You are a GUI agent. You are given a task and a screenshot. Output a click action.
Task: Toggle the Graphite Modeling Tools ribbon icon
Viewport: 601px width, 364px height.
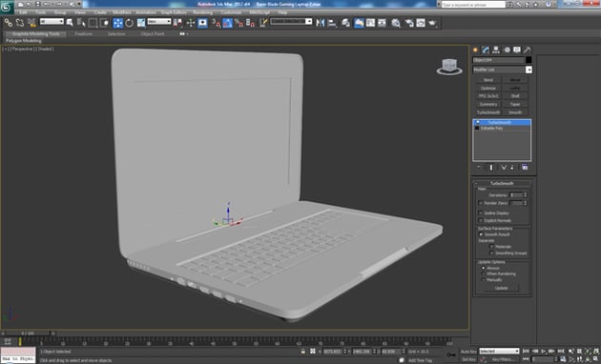point(359,23)
